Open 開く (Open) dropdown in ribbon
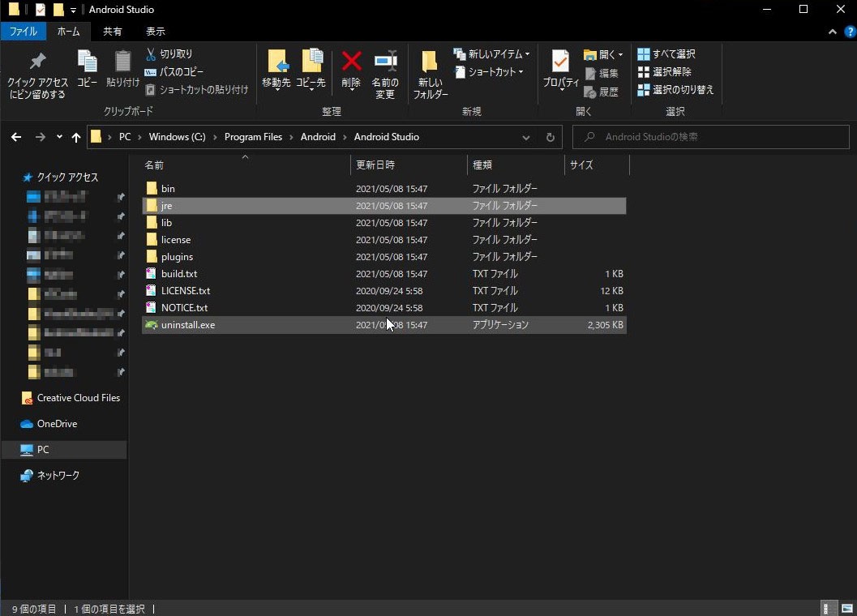The image size is (857, 616). point(603,54)
